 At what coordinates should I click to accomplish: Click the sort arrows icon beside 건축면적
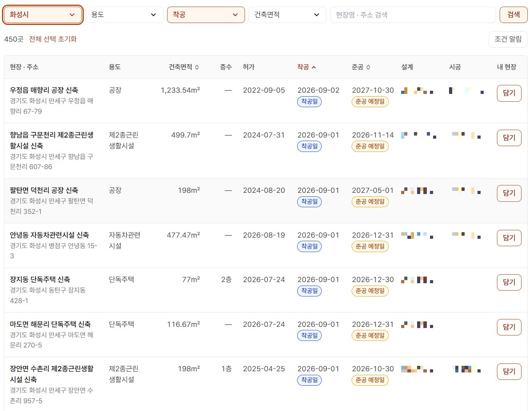point(197,67)
